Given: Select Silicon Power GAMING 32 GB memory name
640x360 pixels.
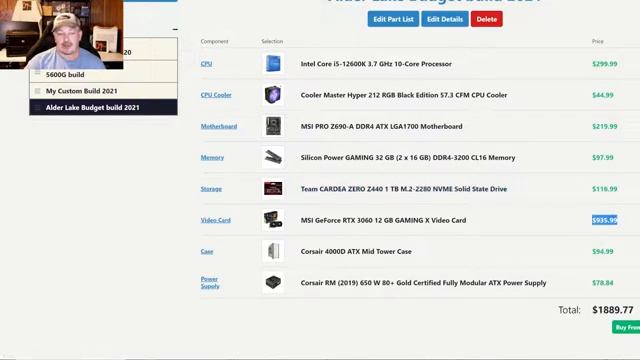Looking at the screenshot, I should [408, 158].
